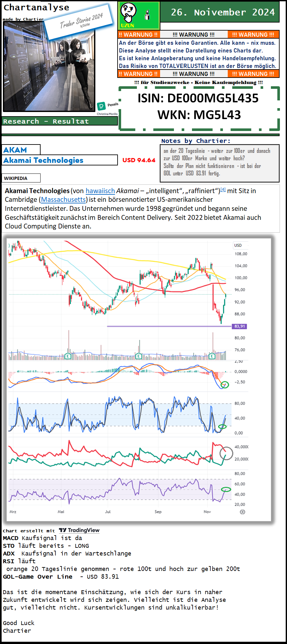Click the earnings E marker near Mai
This screenshot has width=287, height=644.
(68, 356)
